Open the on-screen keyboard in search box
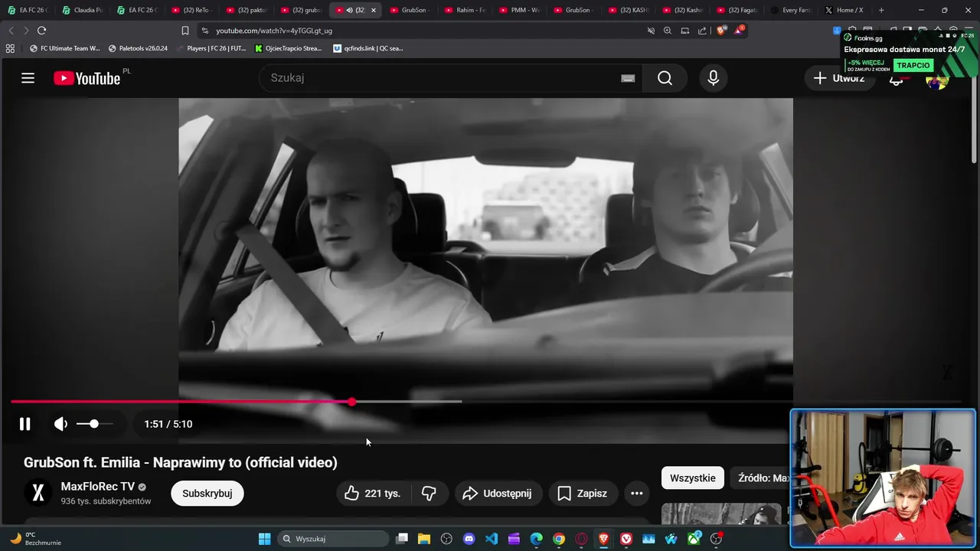The width and height of the screenshot is (980, 551). 628,78
